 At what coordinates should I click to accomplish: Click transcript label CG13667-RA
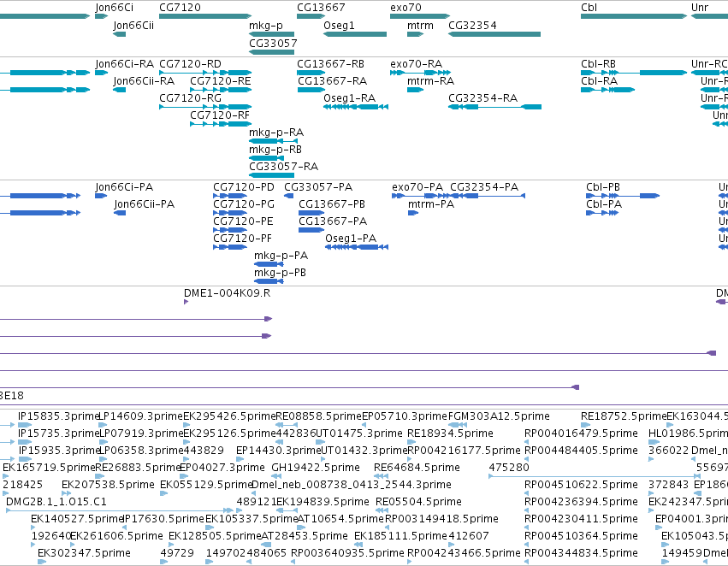333,80
